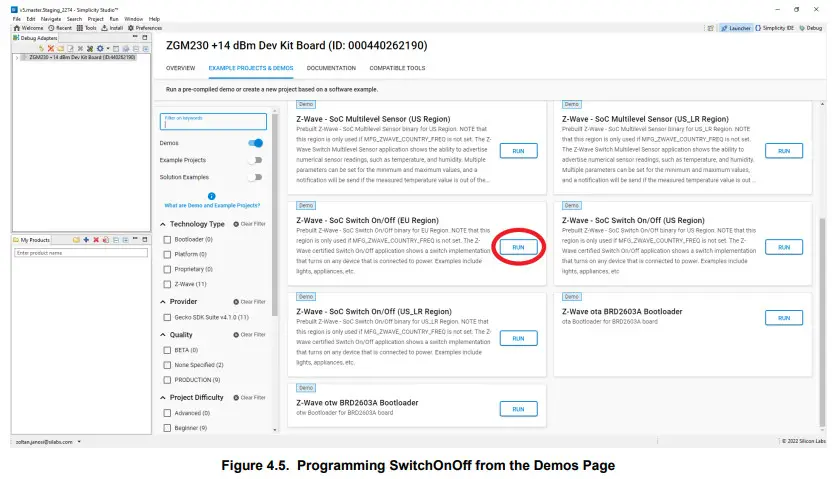Check the Gecko SDK Suite v4.1.0 filter
Screen dimensions: 832x479
tap(167, 318)
